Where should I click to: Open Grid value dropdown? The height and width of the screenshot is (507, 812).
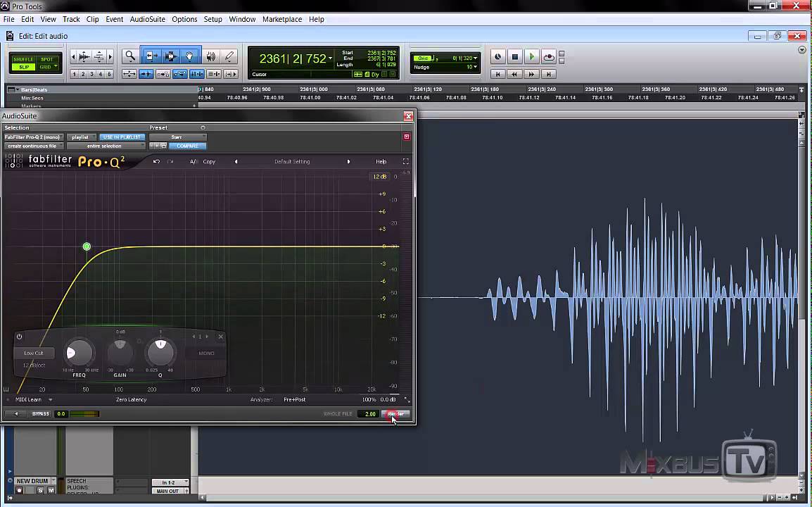476,58
